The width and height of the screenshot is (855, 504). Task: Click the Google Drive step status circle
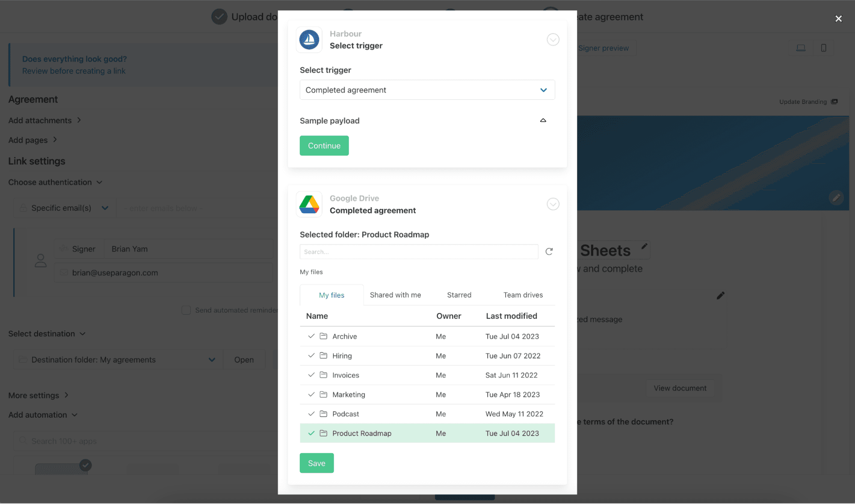click(x=553, y=204)
